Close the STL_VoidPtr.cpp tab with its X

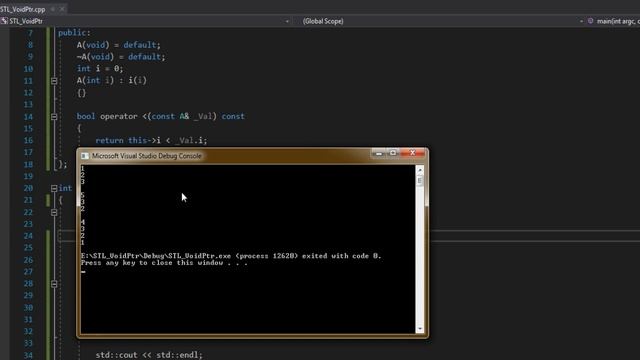pos(62,9)
